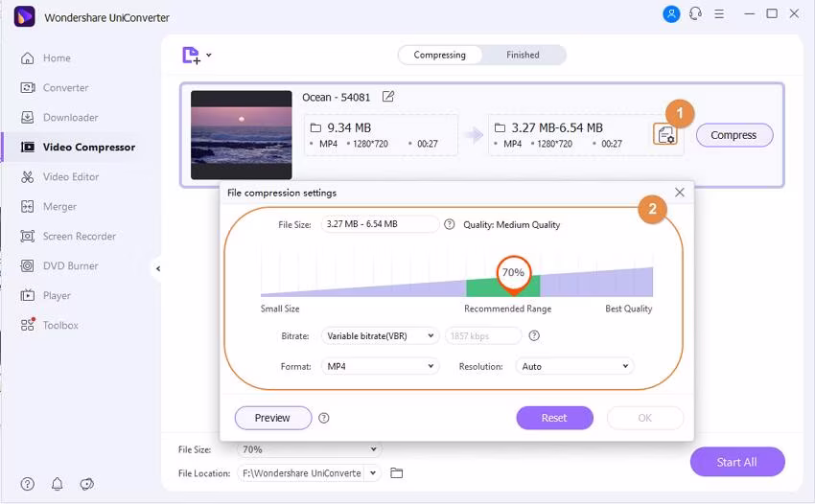Screen dimensions: 815x504
Task: Click the Start All button
Action: coord(737,462)
